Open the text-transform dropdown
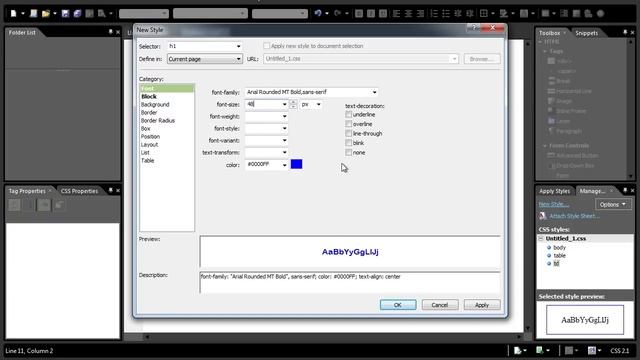This screenshot has width=640, height=360. tap(284, 152)
